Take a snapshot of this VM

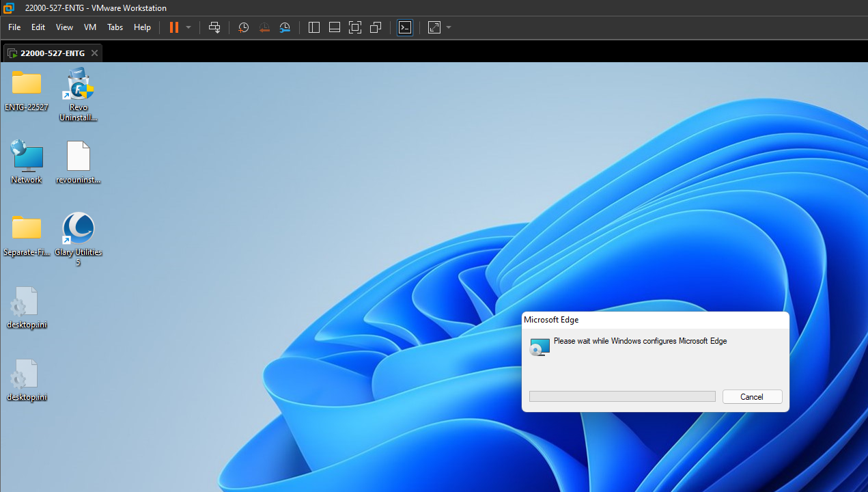tap(243, 27)
